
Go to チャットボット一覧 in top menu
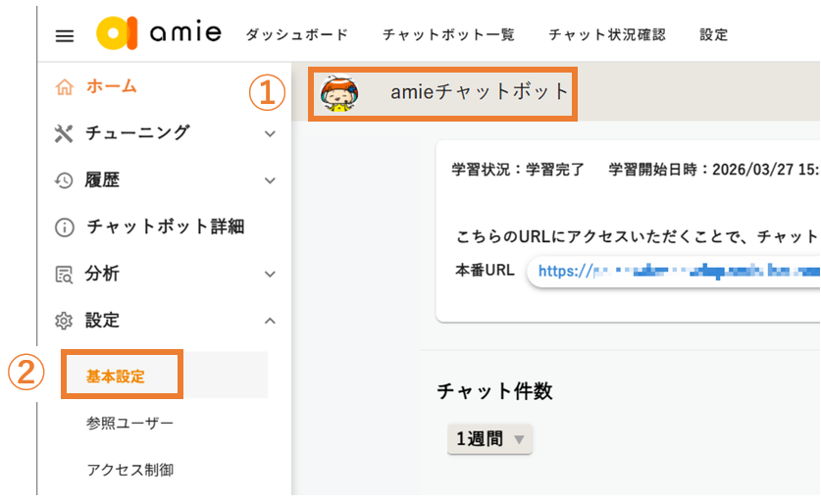pyautogui.click(x=448, y=35)
